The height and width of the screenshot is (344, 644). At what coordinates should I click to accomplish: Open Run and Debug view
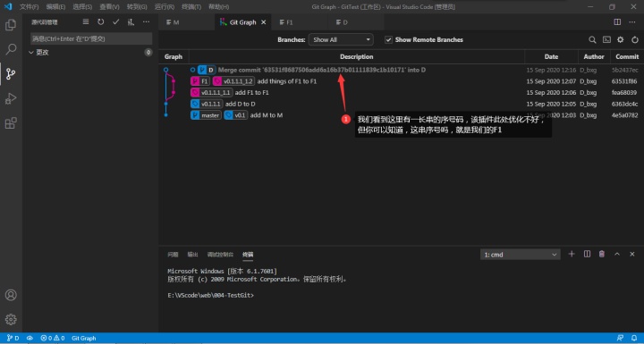click(11, 98)
